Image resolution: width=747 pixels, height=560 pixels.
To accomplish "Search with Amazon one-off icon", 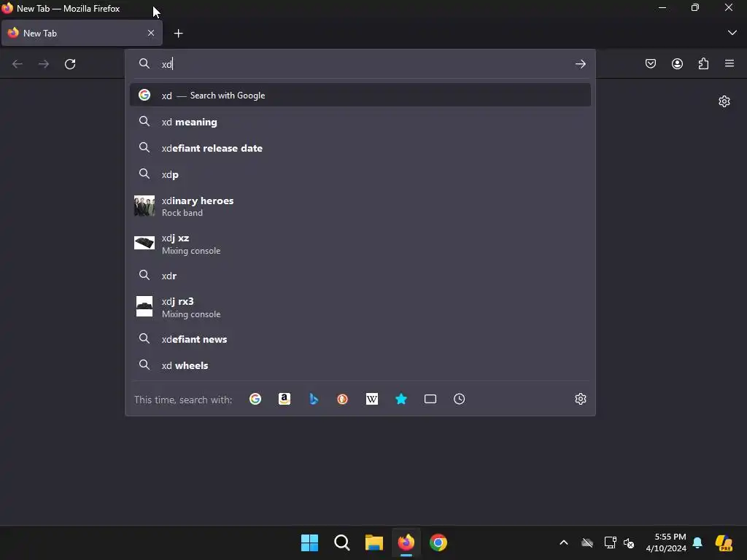I will coord(285,399).
